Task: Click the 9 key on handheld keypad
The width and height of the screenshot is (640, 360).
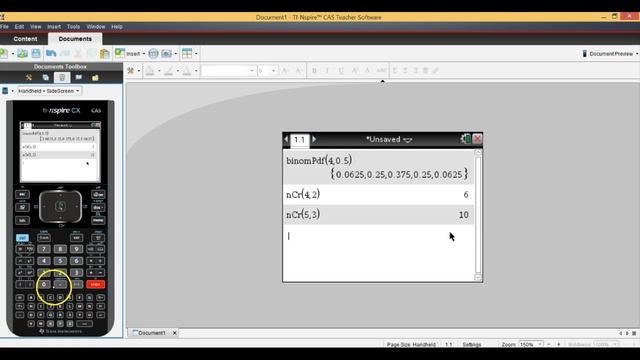Action: click(x=76, y=249)
